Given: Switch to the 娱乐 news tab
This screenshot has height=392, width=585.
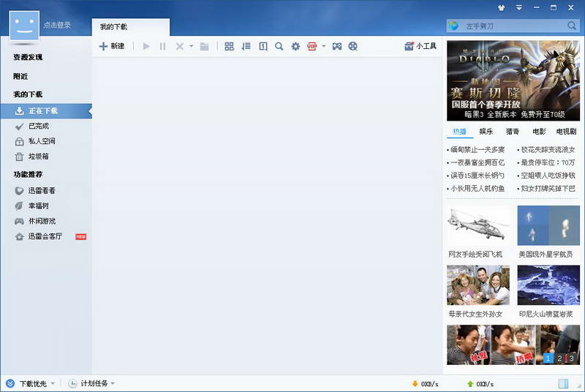Looking at the screenshot, I should point(486,132).
